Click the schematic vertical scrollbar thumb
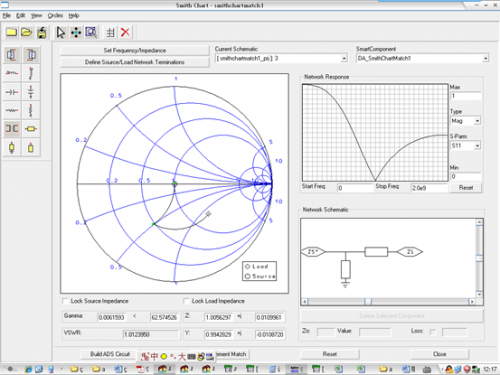 pyautogui.click(x=479, y=258)
